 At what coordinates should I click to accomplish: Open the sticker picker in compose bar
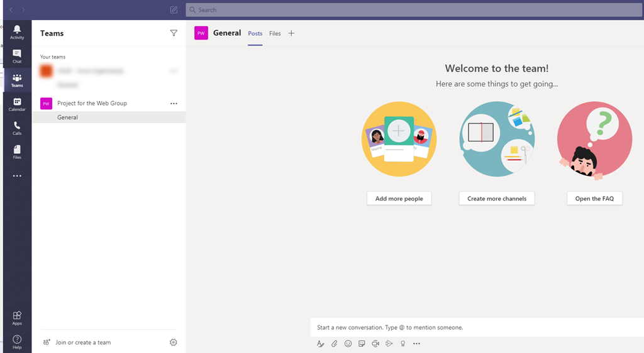(x=362, y=344)
